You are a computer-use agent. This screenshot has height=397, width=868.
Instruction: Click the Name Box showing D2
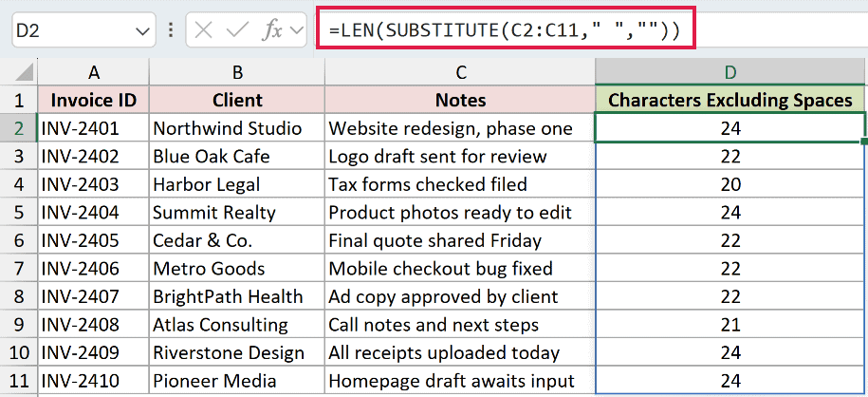click(83, 30)
